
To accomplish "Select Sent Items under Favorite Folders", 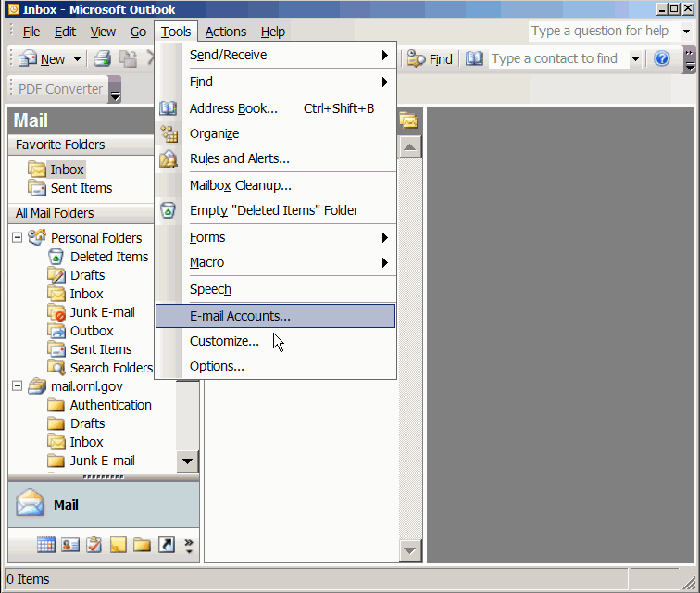I will coord(81,188).
